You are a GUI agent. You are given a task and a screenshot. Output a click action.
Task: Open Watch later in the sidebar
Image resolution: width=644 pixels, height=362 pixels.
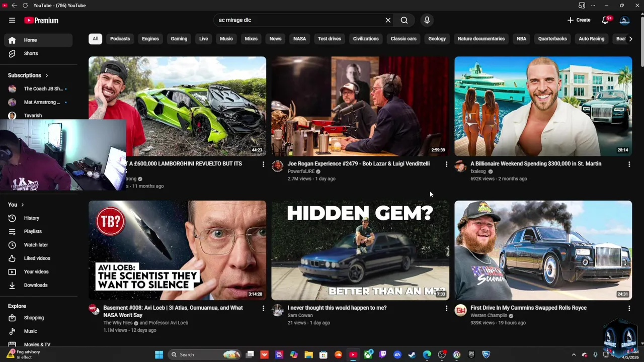(x=38, y=245)
